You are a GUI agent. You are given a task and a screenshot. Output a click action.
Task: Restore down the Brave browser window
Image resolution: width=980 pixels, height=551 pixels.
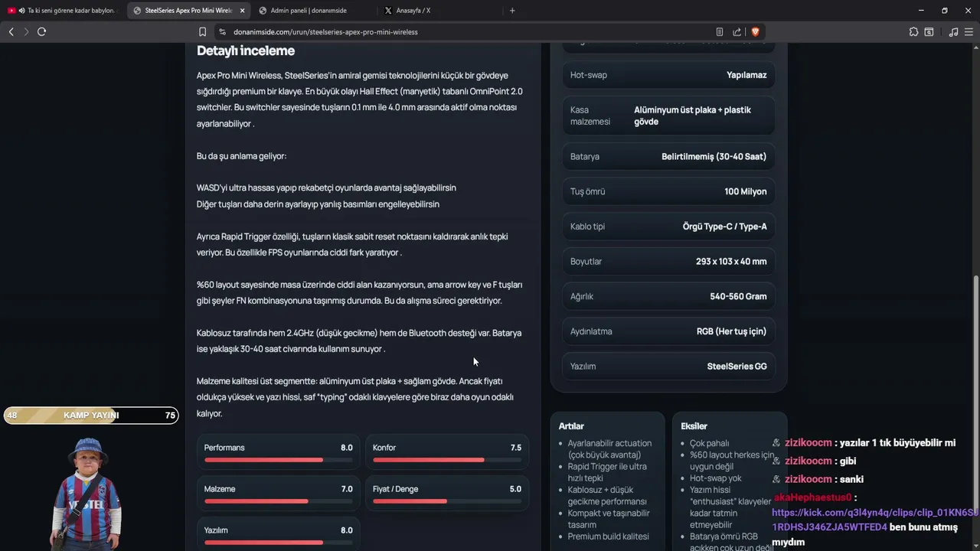pos(945,11)
